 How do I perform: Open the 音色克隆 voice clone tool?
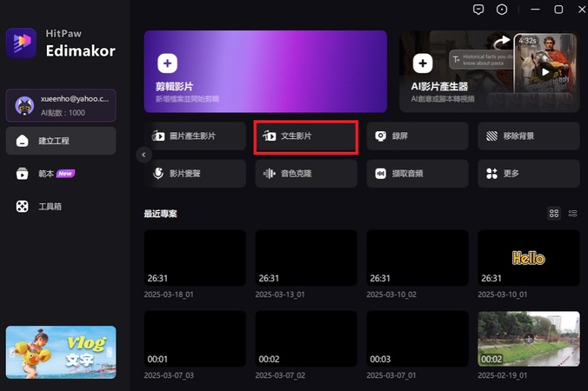coord(306,174)
